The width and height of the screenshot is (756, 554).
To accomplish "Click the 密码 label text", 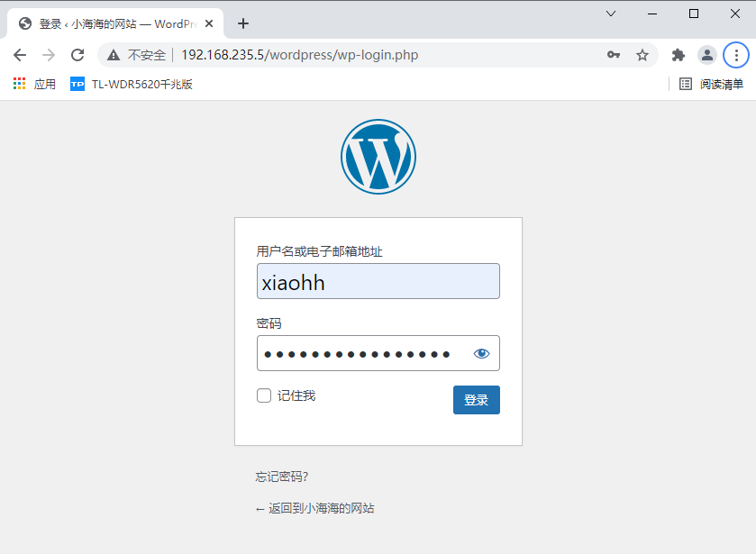I will coord(269,323).
